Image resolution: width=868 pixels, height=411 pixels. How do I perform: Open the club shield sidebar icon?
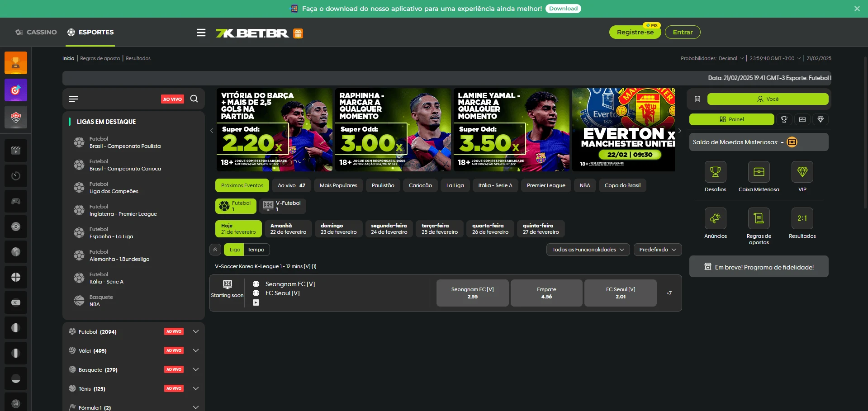(x=16, y=117)
